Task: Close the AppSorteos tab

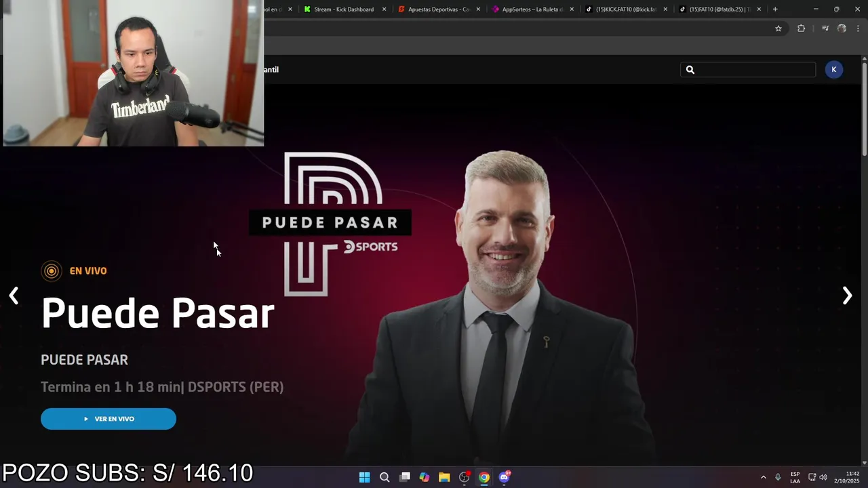Action: 572,9
